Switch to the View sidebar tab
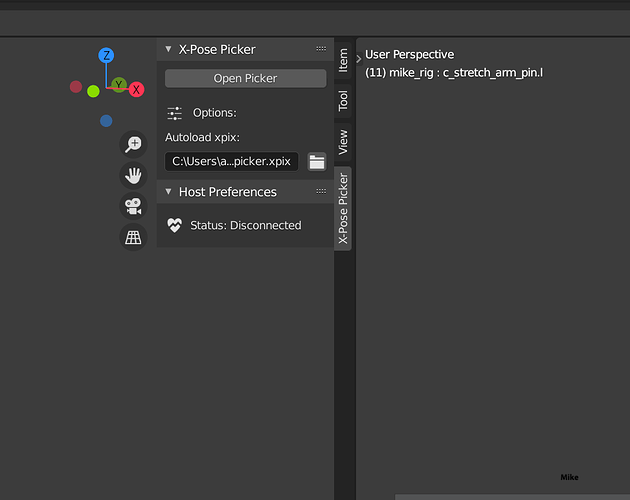Image resolution: width=630 pixels, height=500 pixels. [x=343, y=142]
